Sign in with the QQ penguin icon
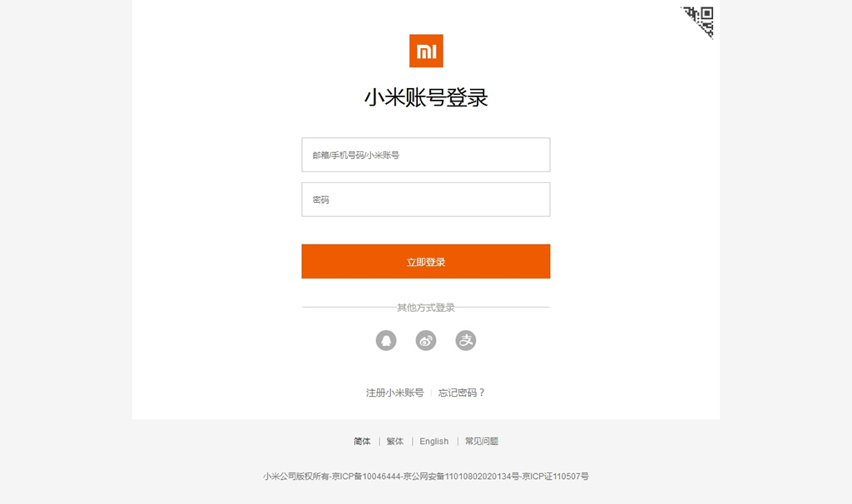The width and height of the screenshot is (852, 504). (x=386, y=340)
